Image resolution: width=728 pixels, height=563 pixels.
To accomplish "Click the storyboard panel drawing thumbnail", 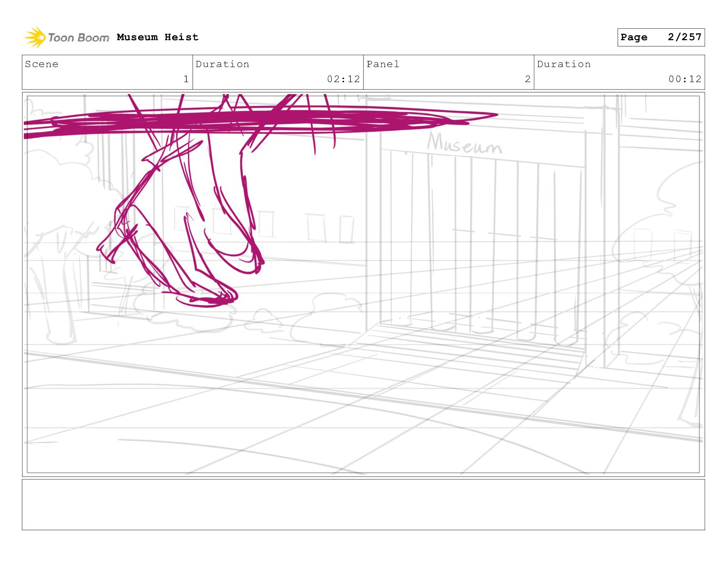I will (363, 284).
